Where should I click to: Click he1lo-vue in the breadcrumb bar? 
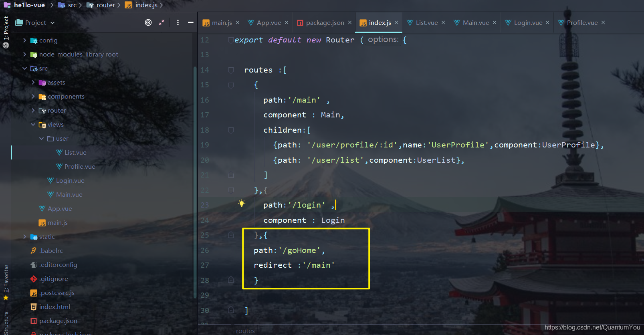point(29,5)
